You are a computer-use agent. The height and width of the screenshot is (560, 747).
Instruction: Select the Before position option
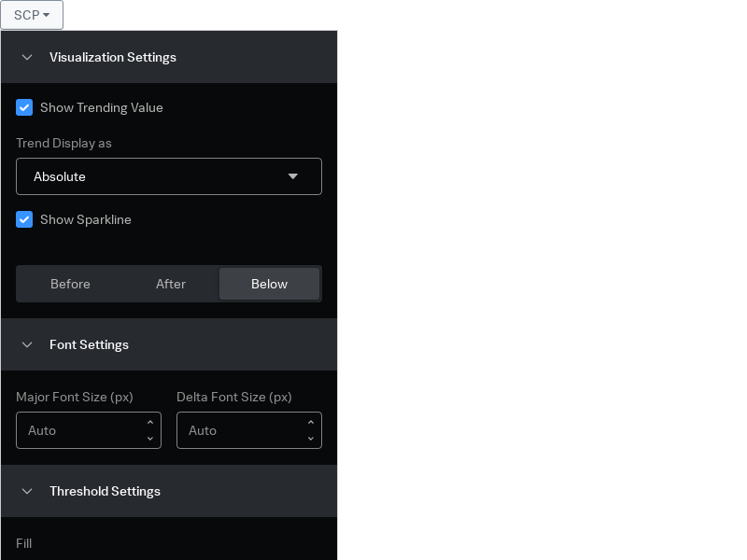coord(70,284)
